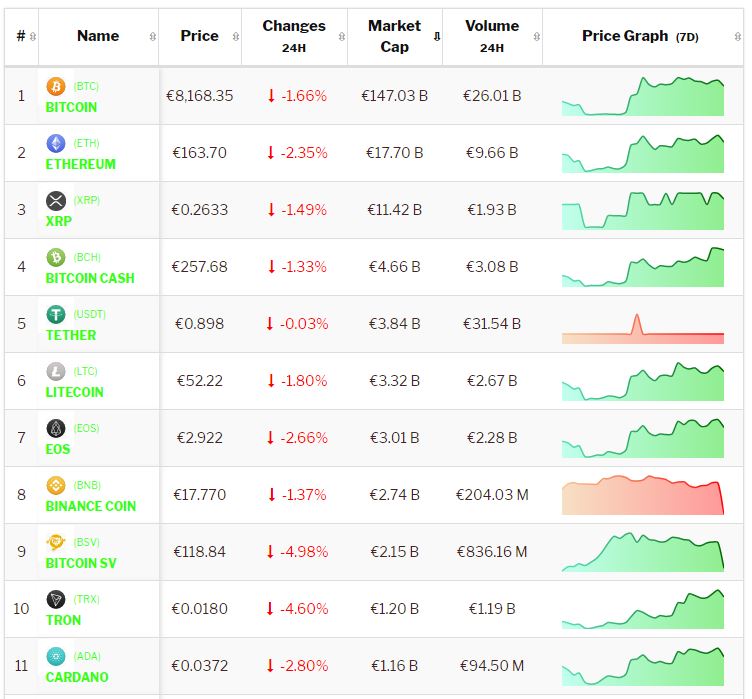Select the Price column header

point(199,36)
